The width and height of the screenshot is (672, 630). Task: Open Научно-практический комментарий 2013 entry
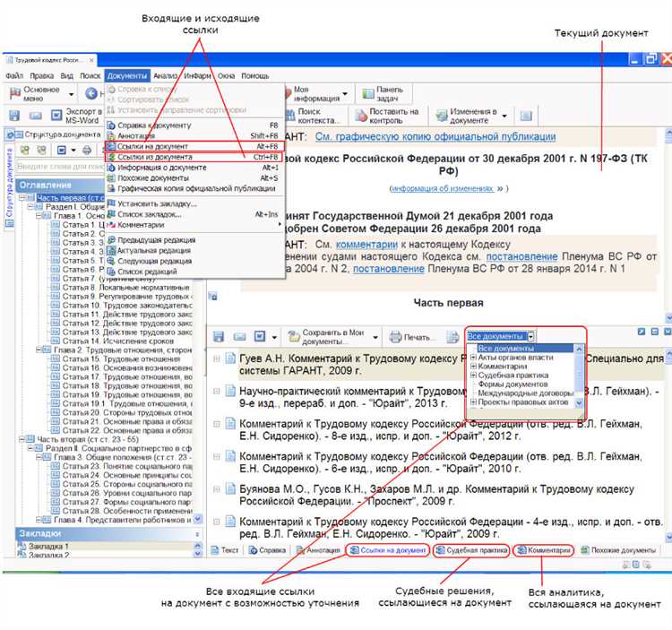click(449, 397)
